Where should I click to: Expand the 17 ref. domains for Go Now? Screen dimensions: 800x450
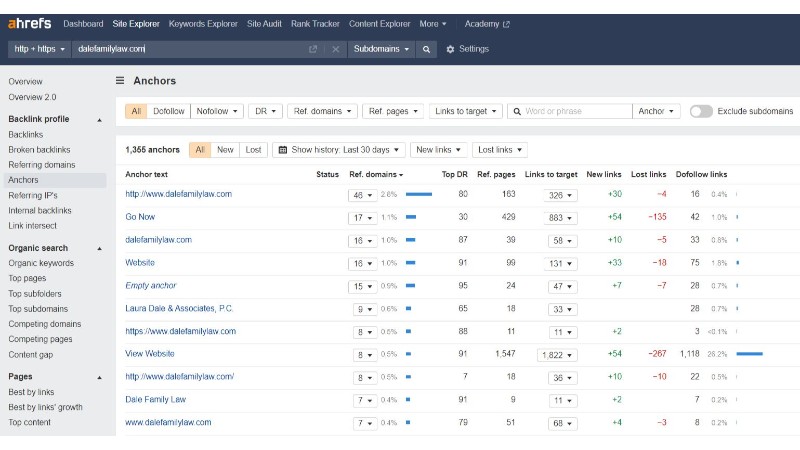(363, 218)
